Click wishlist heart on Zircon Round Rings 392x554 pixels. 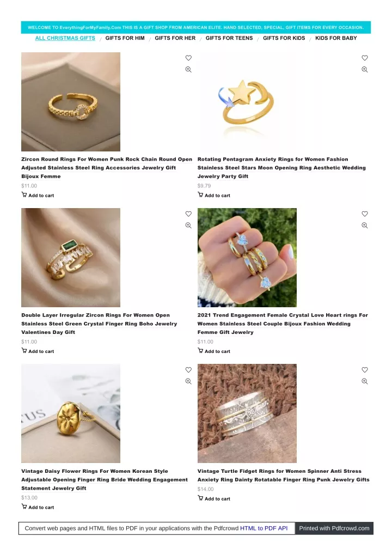(x=188, y=58)
